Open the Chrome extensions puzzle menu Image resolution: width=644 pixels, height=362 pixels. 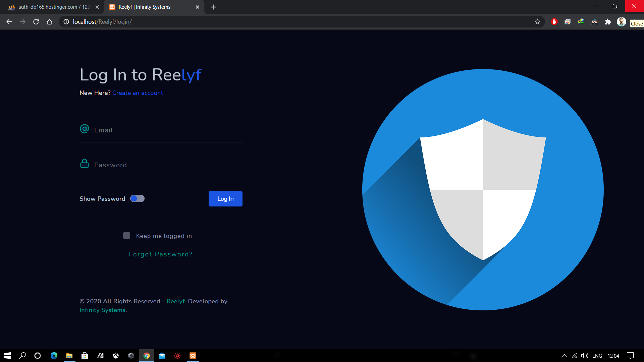click(x=608, y=22)
